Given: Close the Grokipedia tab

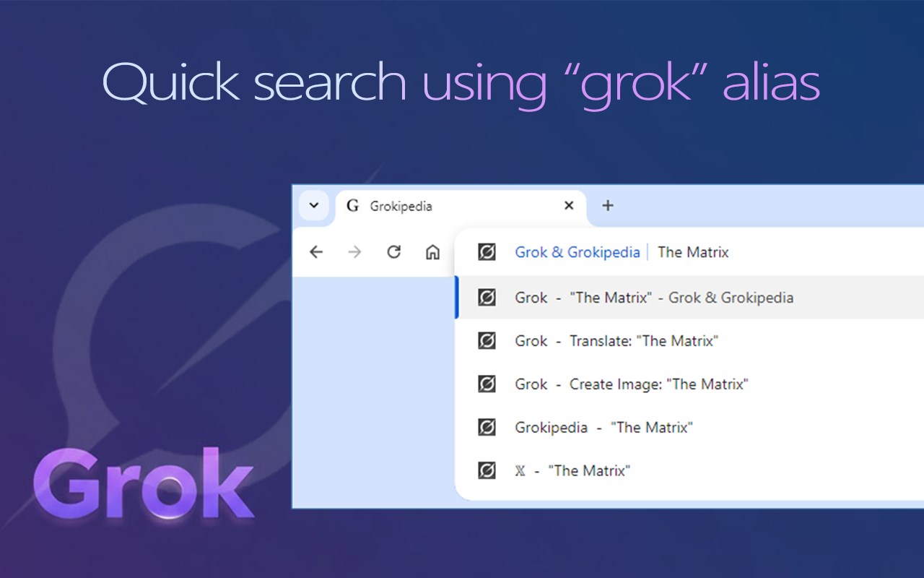Looking at the screenshot, I should pyautogui.click(x=569, y=206).
